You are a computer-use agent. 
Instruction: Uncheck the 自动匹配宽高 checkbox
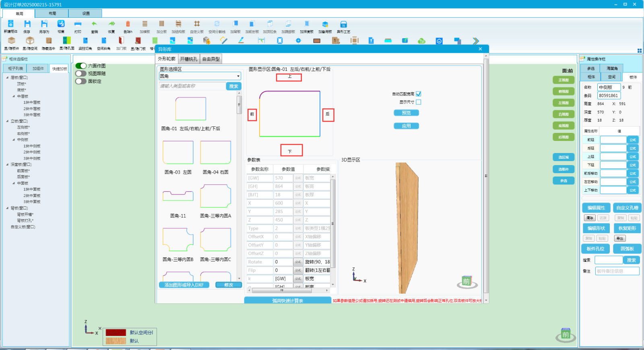[418, 94]
